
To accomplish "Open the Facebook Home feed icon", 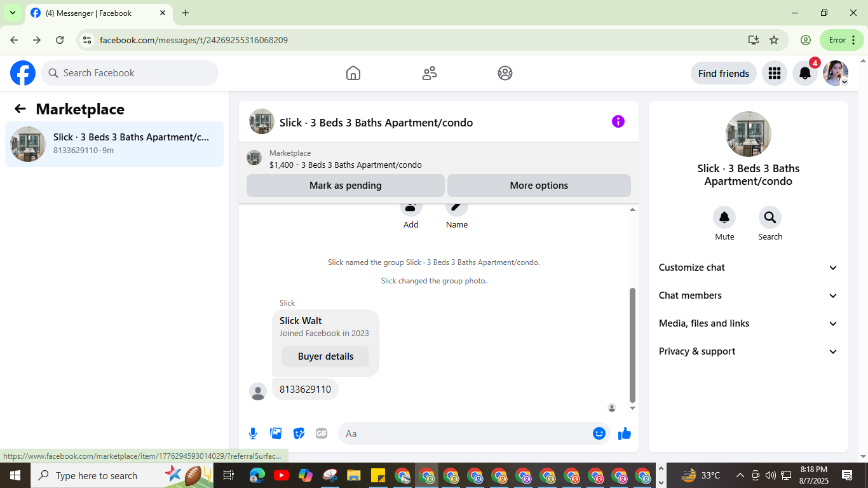I will [x=353, y=73].
